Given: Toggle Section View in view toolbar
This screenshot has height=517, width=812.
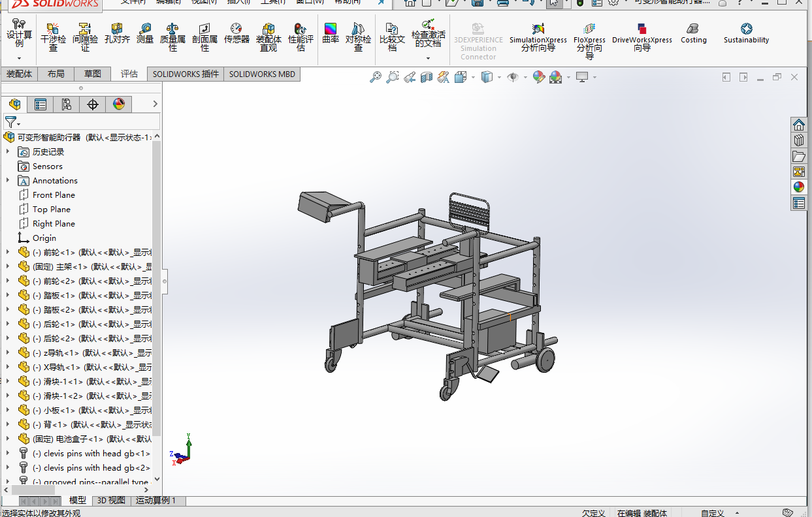Looking at the screenshot, I should (x=427, y=77).
